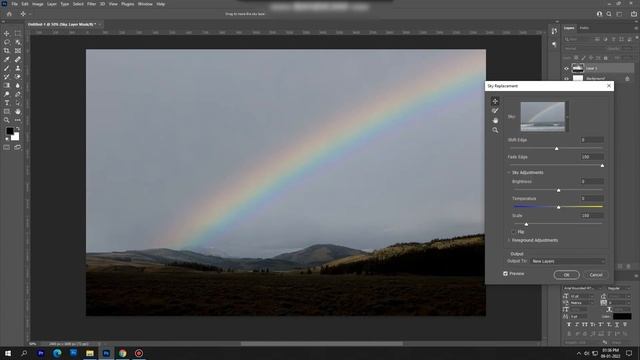Select the Sky Move tool in dialog

[x=495, y=101]
